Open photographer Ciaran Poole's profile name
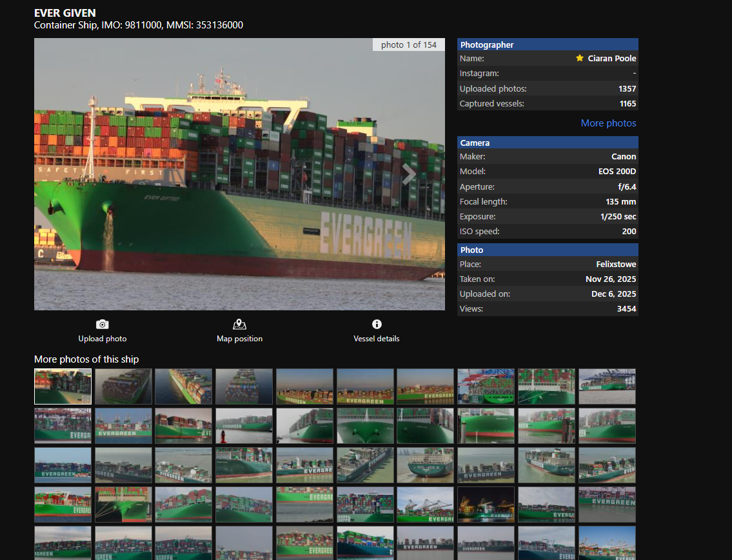Screen dimensions: 732x560 [611, 58]
